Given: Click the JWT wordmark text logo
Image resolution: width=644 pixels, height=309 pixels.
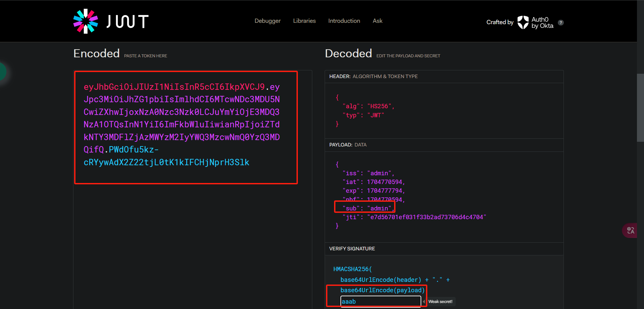Looking at the screenshot, I should [127, 21].
